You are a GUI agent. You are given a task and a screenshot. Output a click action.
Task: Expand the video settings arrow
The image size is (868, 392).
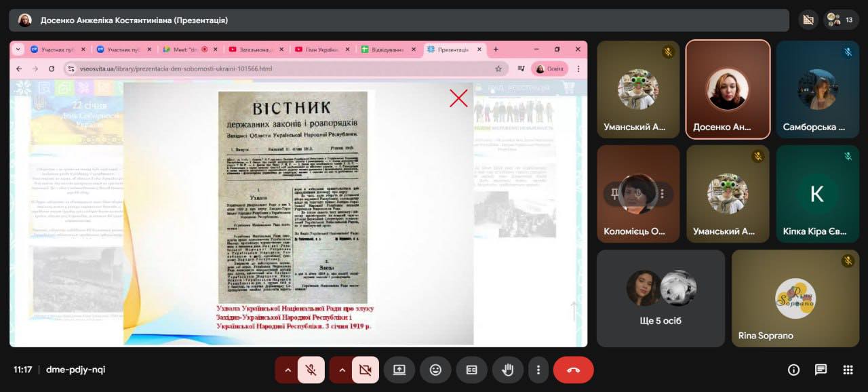(342, 370)
